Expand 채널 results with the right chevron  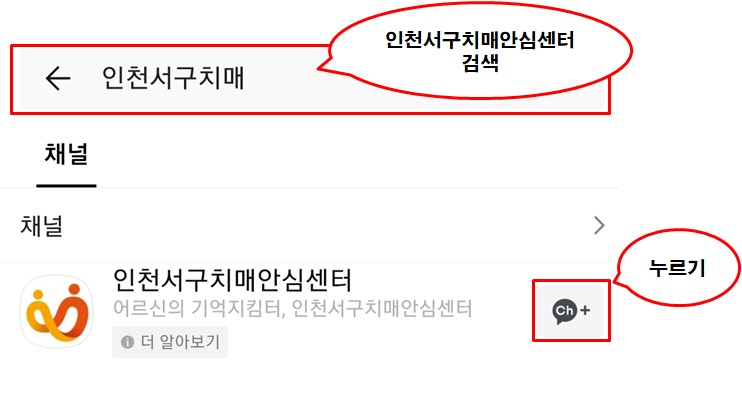[x=599, y=225]
